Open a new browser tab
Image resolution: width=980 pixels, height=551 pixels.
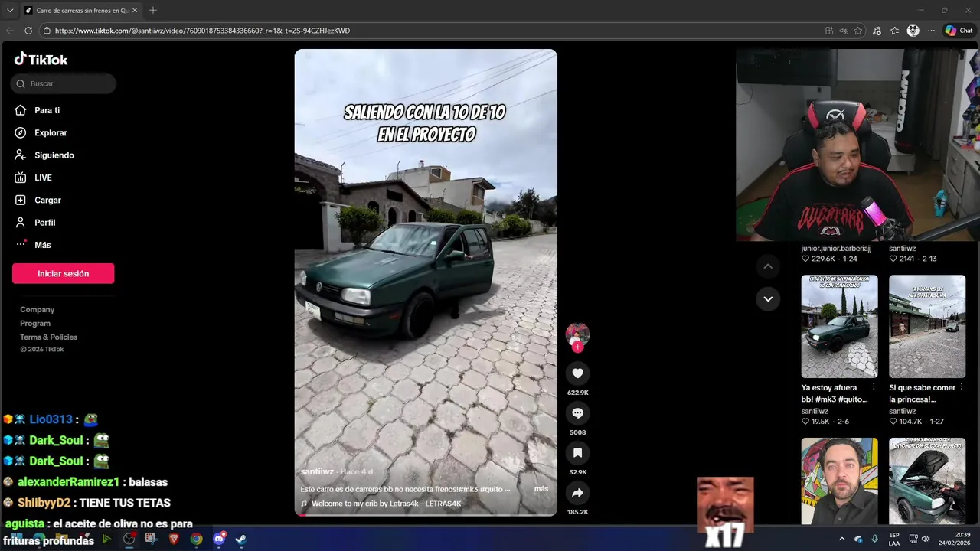pos(153,11)
